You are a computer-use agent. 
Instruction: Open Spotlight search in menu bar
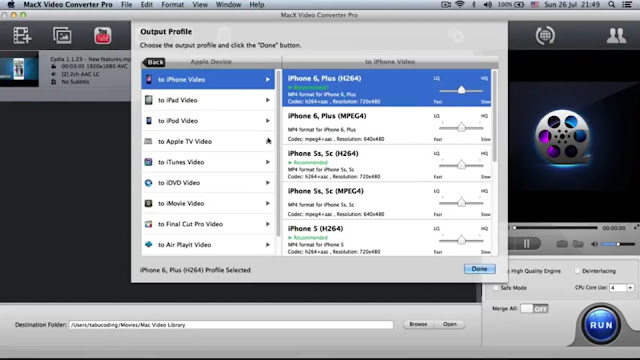coord(611,4)
